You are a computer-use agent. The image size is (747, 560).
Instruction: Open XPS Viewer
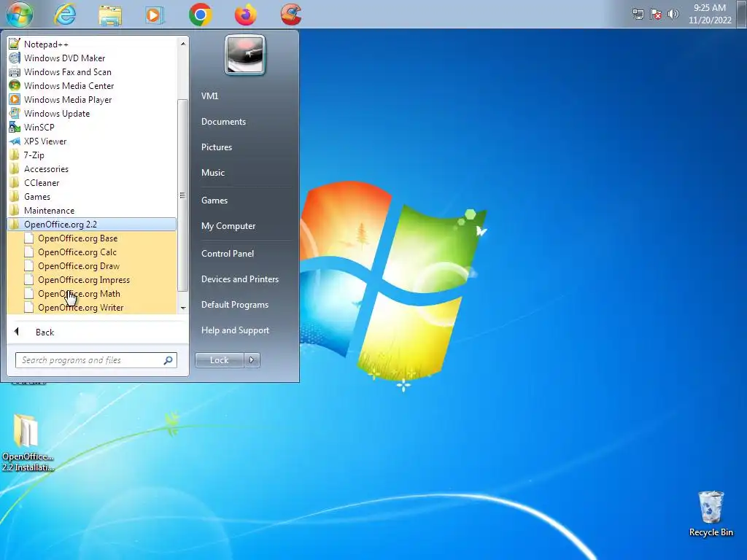click(x=92, y=141)
